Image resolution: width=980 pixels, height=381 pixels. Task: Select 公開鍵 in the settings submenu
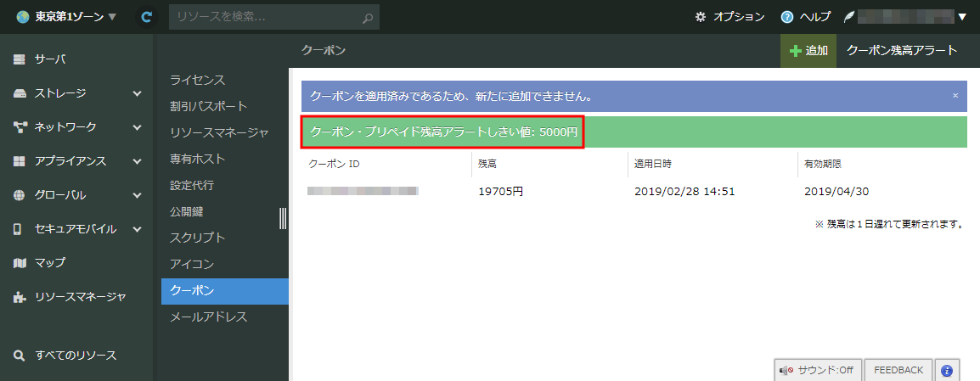click(187, 211)
